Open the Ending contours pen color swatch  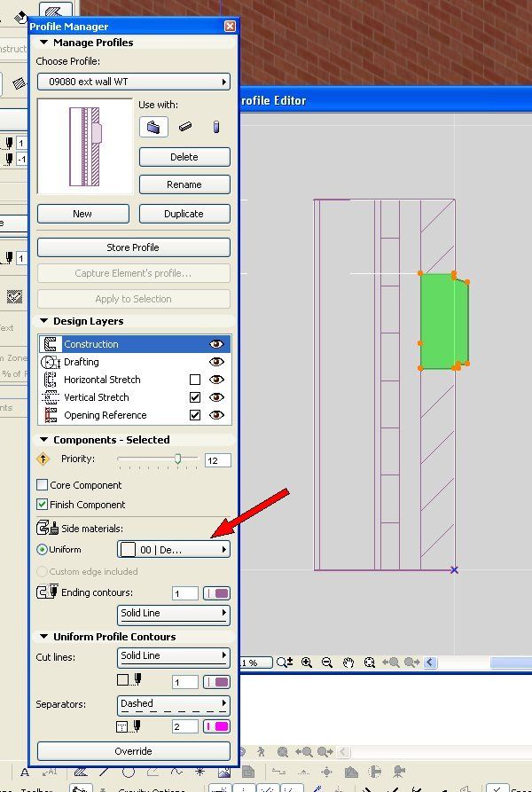pos(216,593)
